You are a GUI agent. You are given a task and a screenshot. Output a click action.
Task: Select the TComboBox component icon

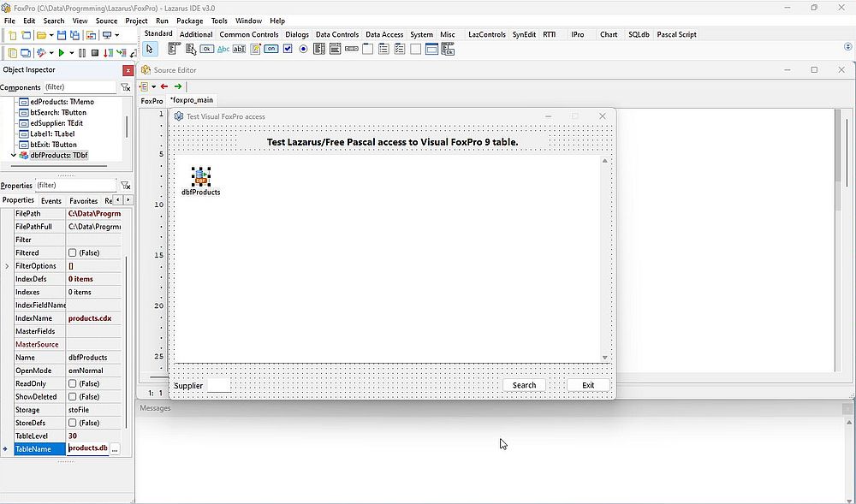click(x=336, y=49)
